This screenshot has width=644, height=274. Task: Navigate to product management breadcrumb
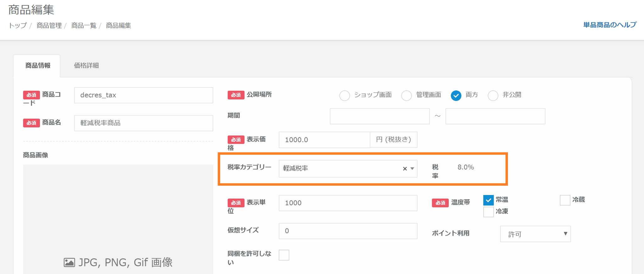(49, 25)
